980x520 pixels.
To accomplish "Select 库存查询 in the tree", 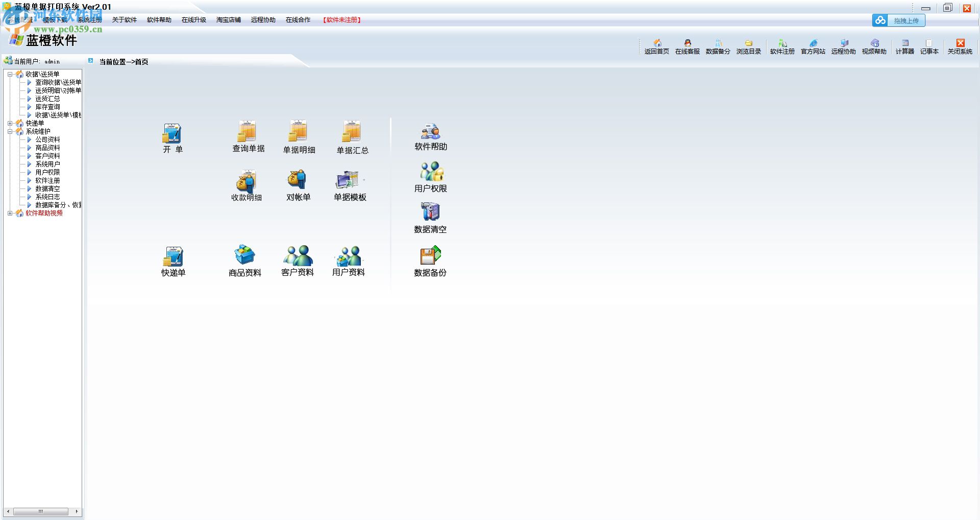I will (x=47, y=107).
